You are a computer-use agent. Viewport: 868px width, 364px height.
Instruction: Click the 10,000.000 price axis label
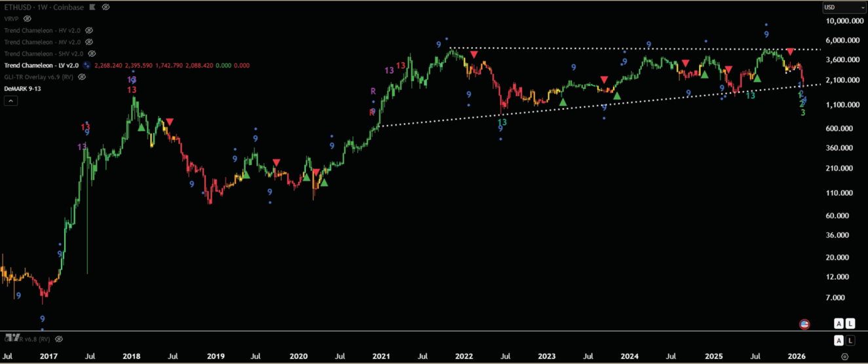(x=844, y=21)
